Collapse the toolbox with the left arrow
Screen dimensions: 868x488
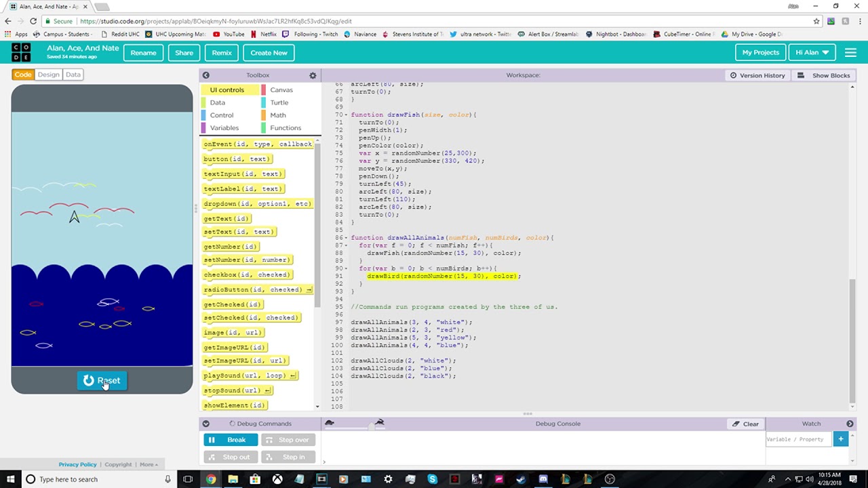(206, 75)
